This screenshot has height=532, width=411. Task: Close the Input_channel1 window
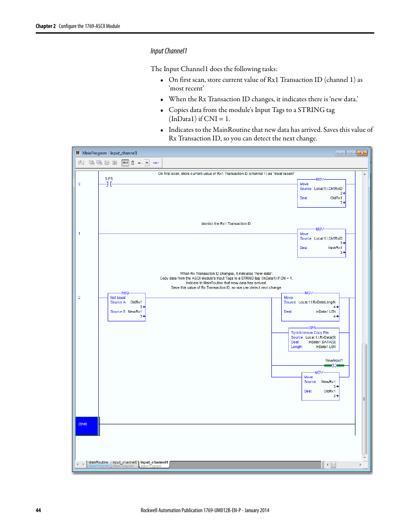point(362,153)
